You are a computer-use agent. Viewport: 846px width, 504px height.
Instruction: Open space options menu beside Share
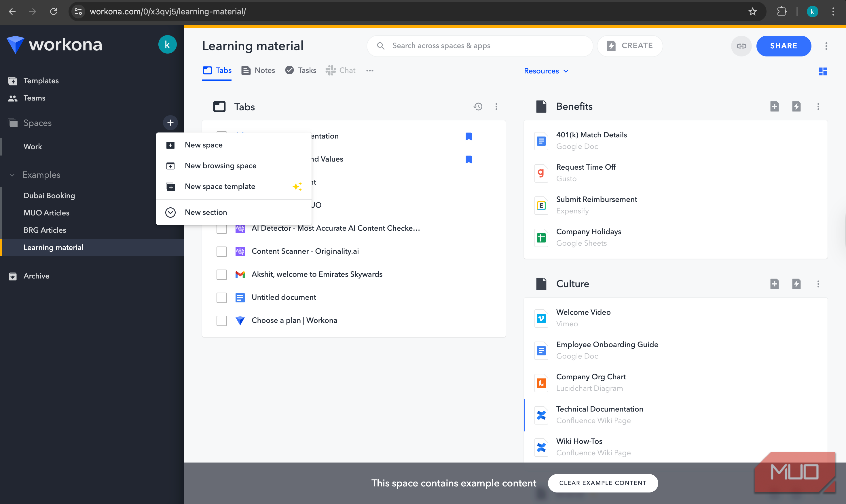pos(826,46)
